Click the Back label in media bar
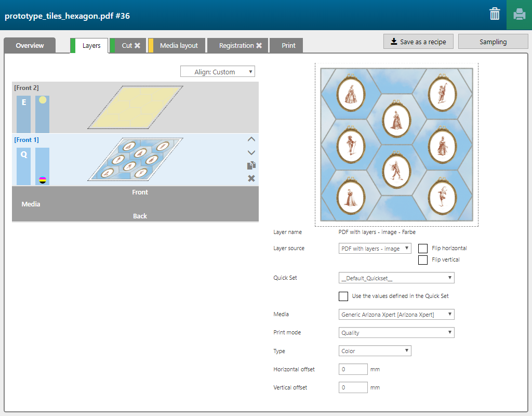 140,216
